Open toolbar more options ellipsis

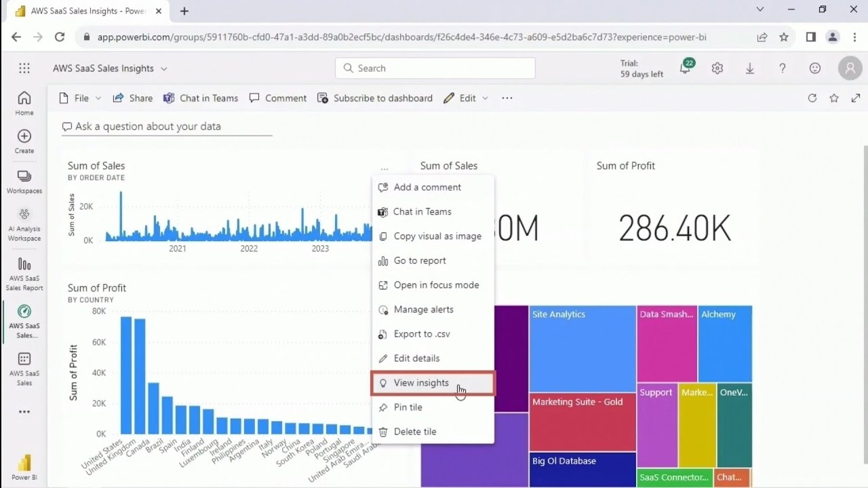click(507, 98)
